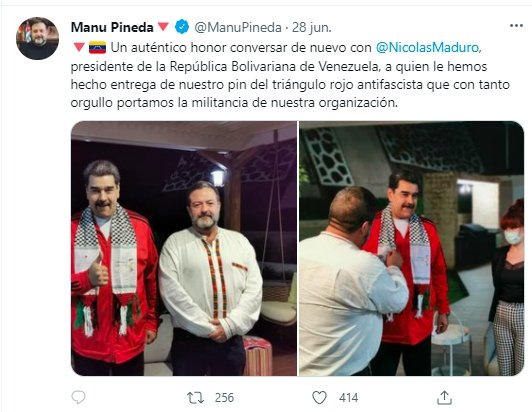The height and width of the screenshot is (412, 532).
Task: Click the reply speech bubble icon
Action: point(78,397)
